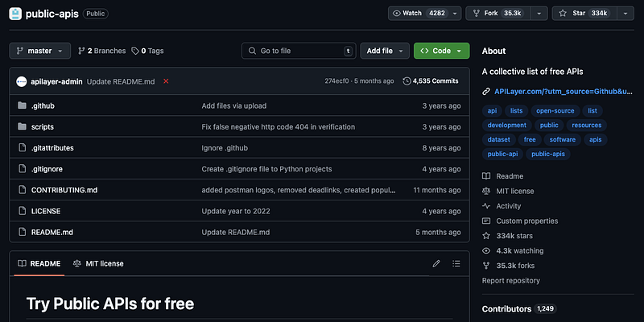
Task: Toggle Watch on the repository
Action: point(419,13)
